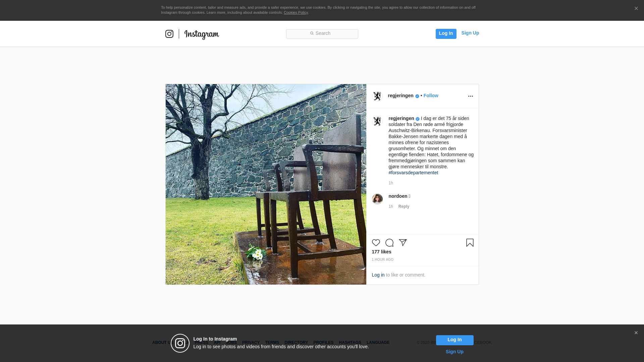Dismiss the cookie notice banner
Image resolution: width=644 pixels, height=362 pixels.
(636, 8)
